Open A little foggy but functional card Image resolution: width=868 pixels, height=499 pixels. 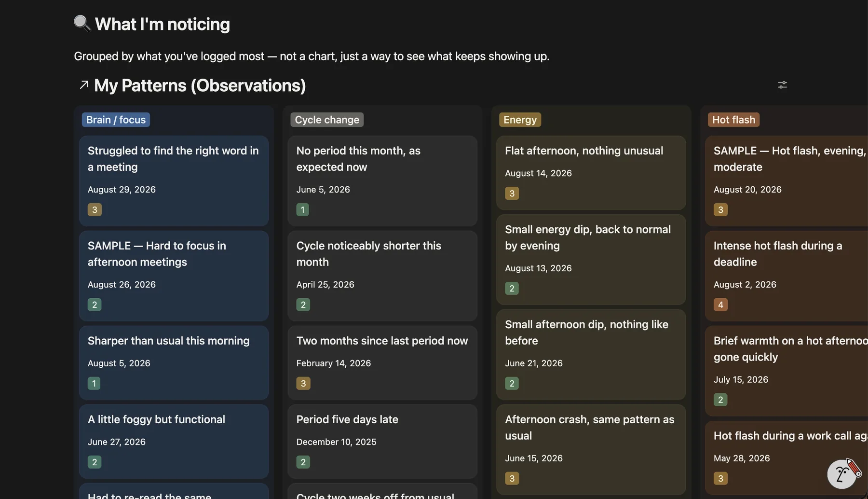(174, 442)
